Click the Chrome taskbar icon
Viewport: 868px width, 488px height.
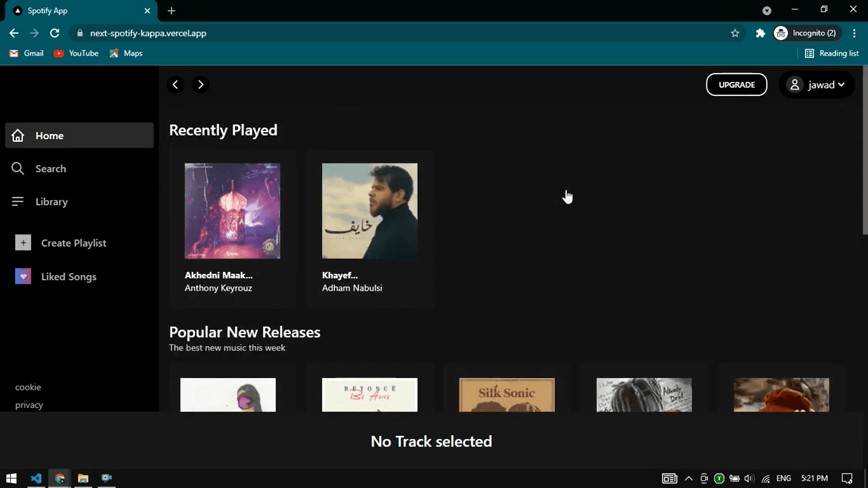60,478
